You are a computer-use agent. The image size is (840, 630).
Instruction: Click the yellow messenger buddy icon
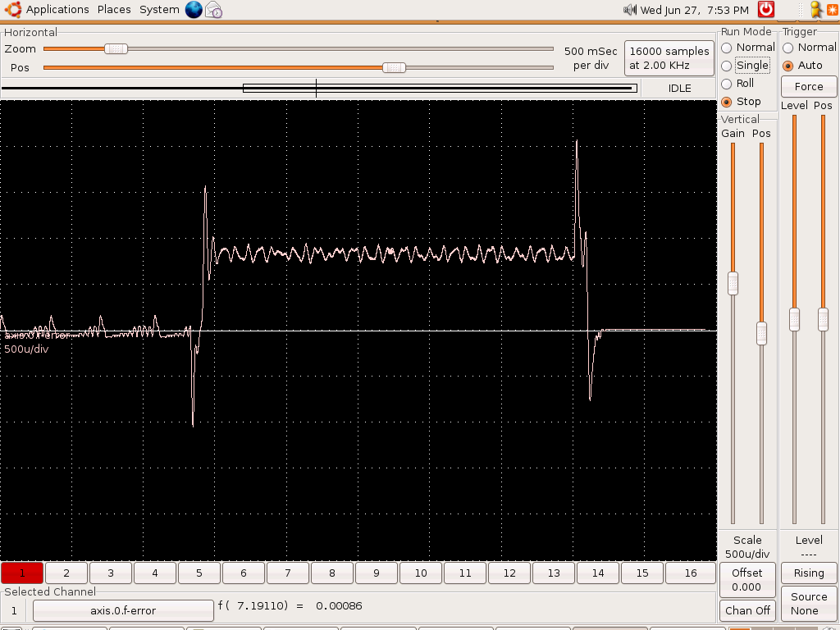pos(816,10)
